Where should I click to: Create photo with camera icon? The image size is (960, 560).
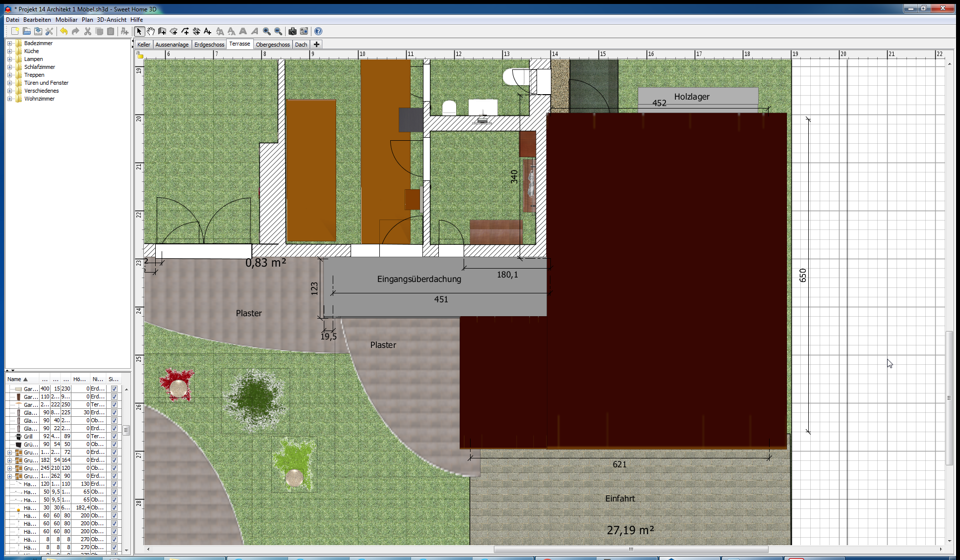(x=293, y=31)
